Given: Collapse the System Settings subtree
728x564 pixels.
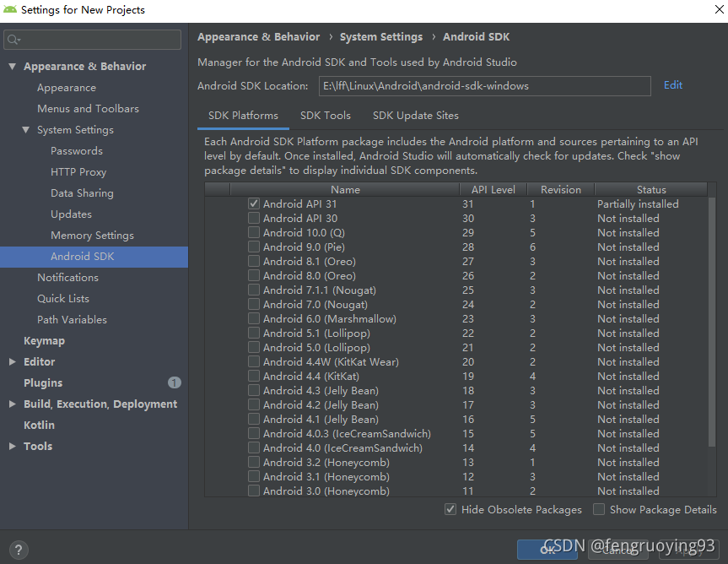Looking at the screenshot, I should tap(26, 130).
